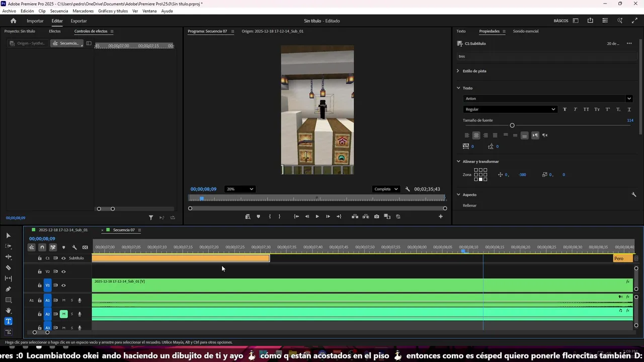Click the Pero subtitle clip
Viewport: 644px width, 362px height.
coord(623,258)
